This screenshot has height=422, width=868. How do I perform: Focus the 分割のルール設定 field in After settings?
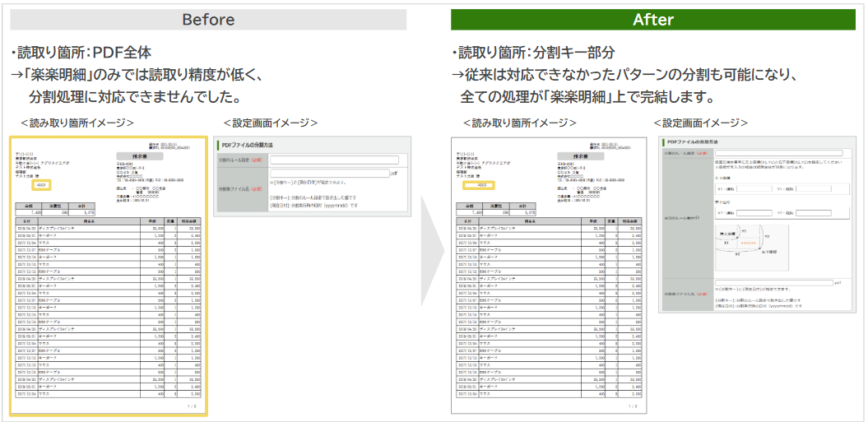(x=779, y=153)
